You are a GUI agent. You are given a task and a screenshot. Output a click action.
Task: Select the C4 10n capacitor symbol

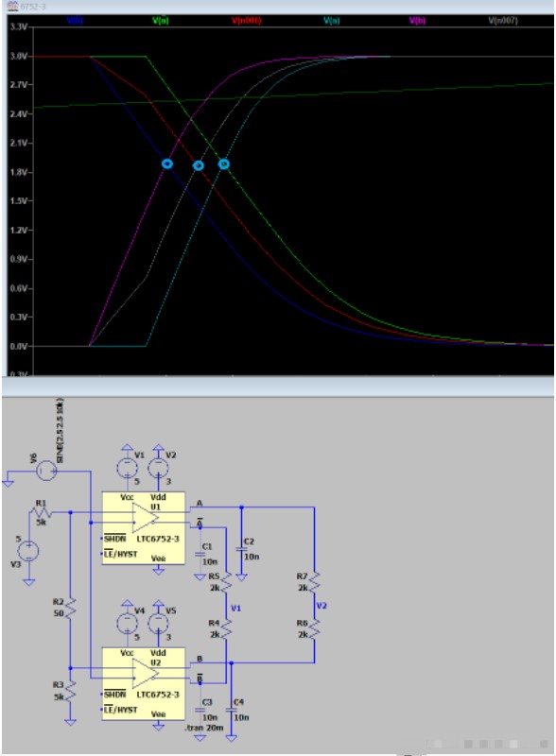pos(232,711)
